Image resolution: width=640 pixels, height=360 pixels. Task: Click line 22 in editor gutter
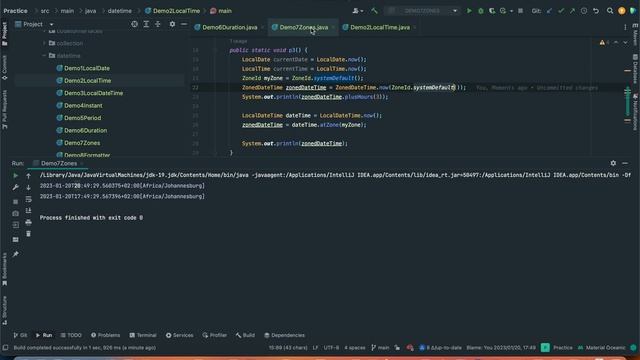(x=196, y=88)
